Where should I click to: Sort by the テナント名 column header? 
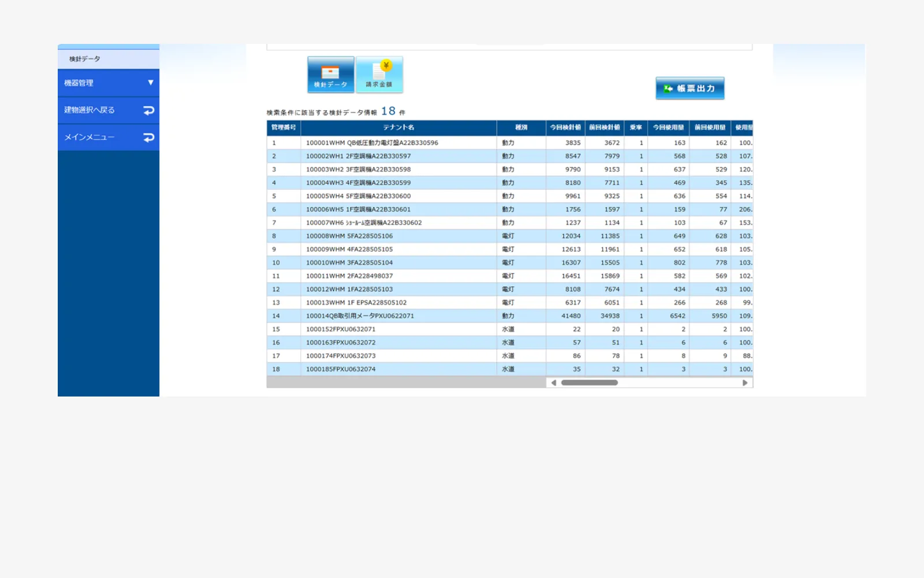click(398, 128)
